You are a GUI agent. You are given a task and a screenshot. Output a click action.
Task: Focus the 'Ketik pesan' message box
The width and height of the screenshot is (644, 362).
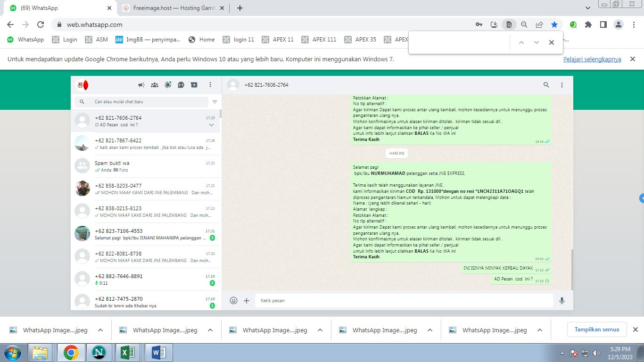[404, 300]
